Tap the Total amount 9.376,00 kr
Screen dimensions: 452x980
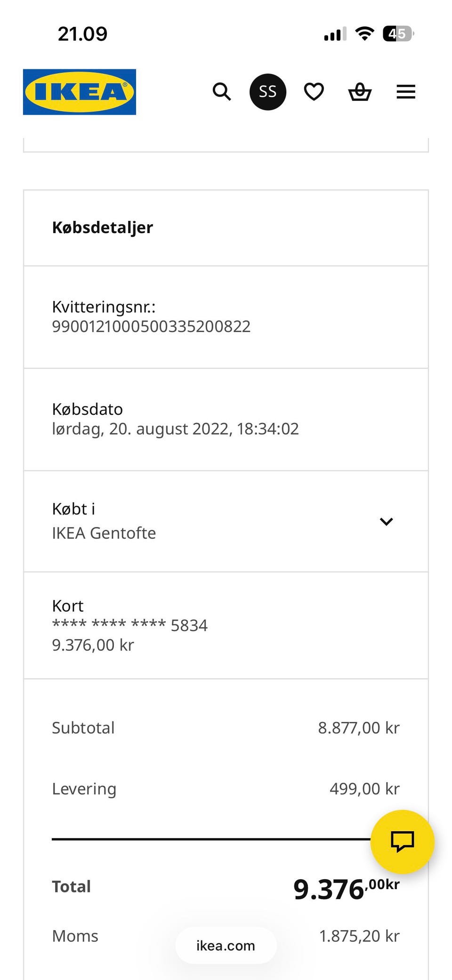pyautogui.click(x=346, y=889)
